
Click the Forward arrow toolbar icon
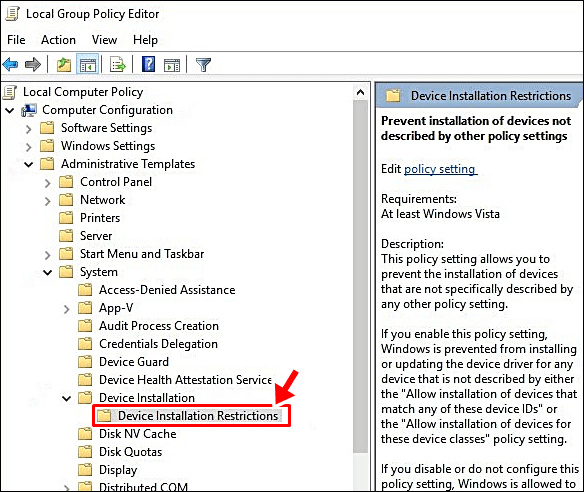coord(33,65)
